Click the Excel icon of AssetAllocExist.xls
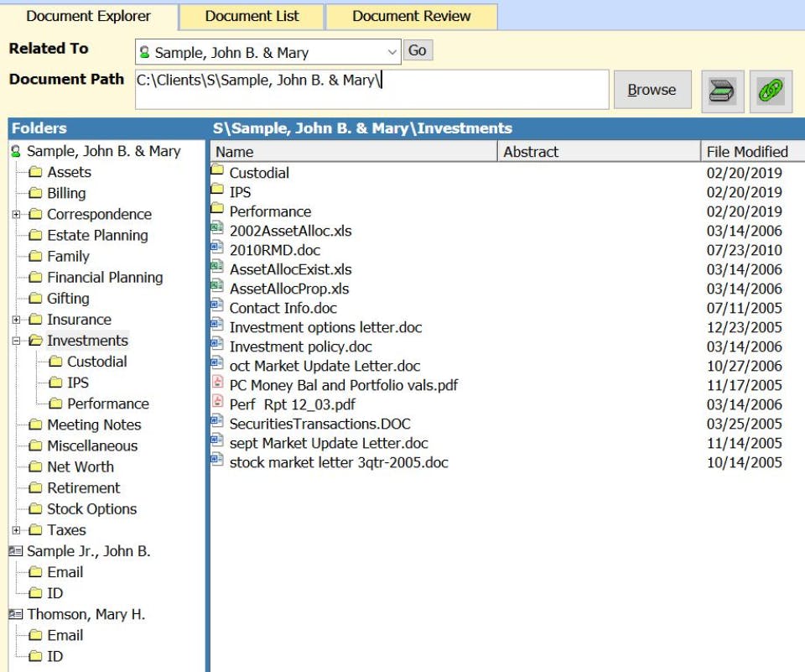 point(217,266)
